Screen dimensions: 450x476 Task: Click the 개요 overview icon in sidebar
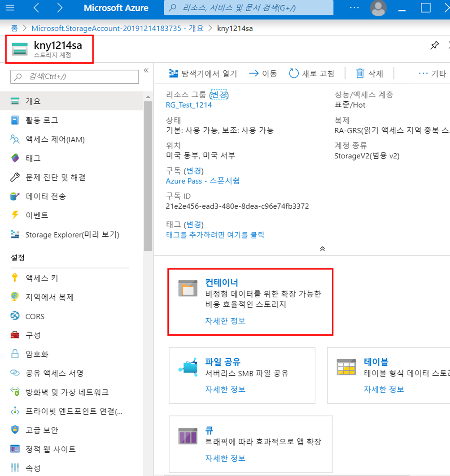(x=15, y=101)
